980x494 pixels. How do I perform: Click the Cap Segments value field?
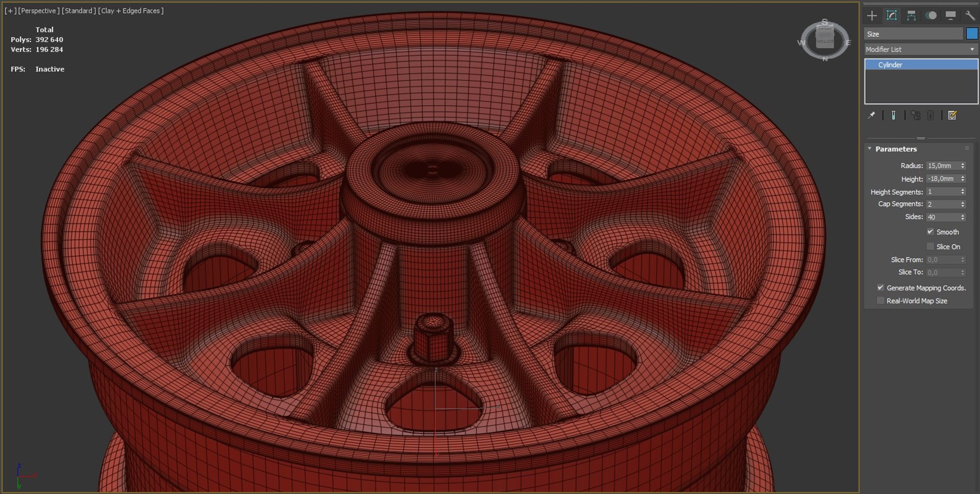point(943,204)
